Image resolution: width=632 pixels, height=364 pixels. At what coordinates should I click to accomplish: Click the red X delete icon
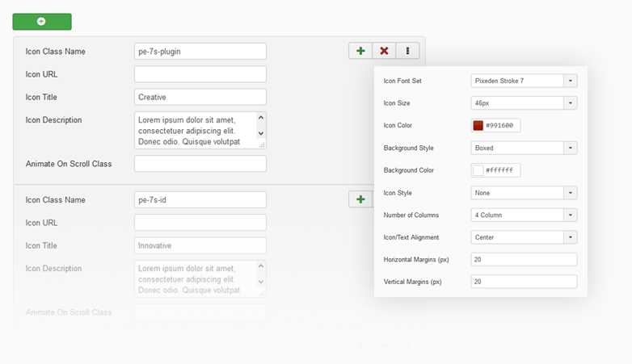tap(384, 51)
